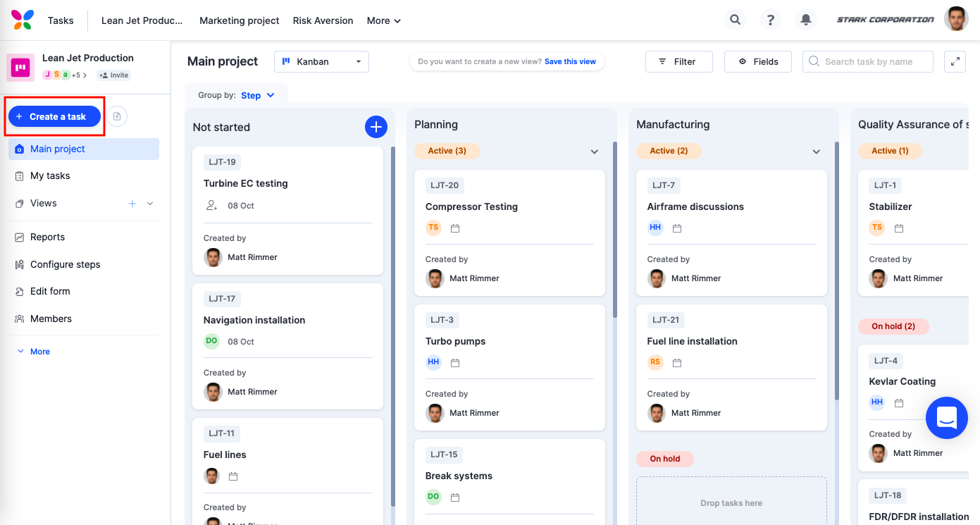
Task: Open the Fields button
Action: tap(758, 61)
